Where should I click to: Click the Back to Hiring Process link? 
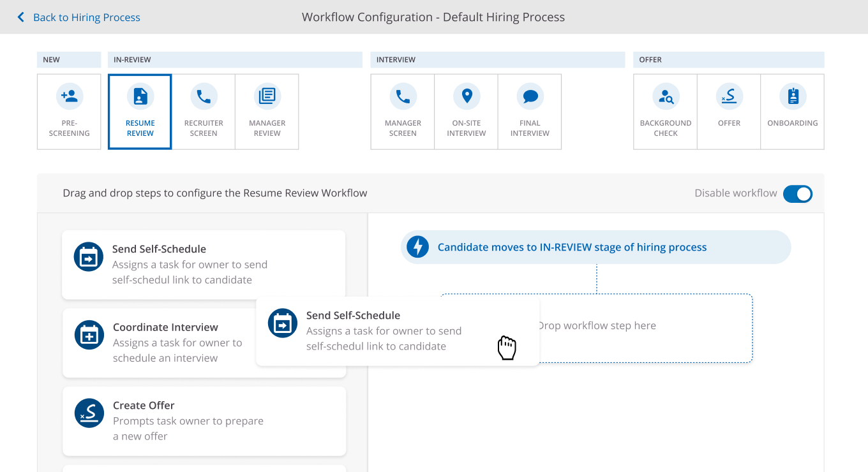[86, 17]
